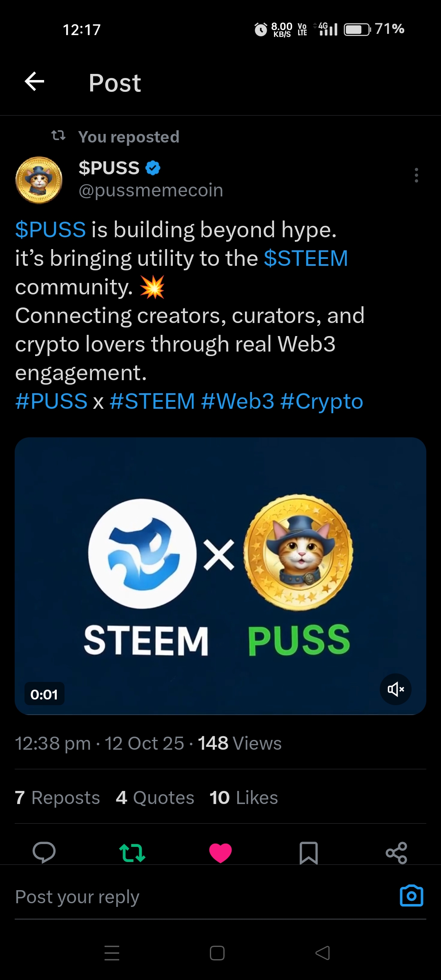
Task: Bookmark this post
Action: 309,853
